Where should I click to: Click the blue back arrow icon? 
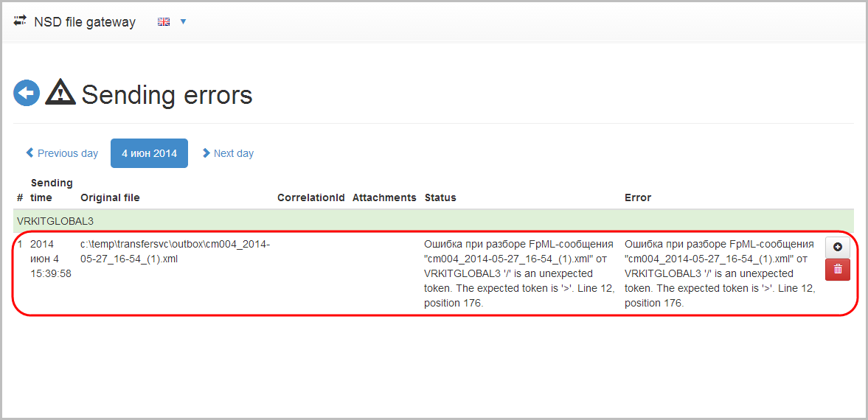27,93
